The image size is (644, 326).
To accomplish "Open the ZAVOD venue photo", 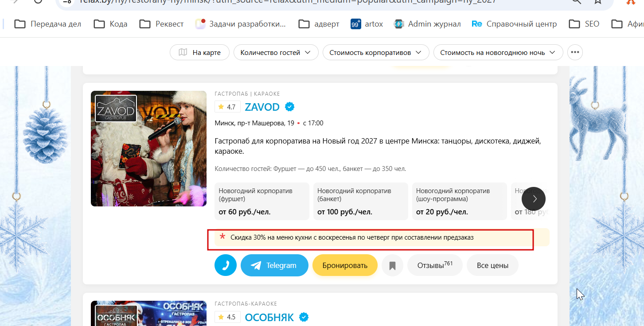I will (x=148, y=148).
